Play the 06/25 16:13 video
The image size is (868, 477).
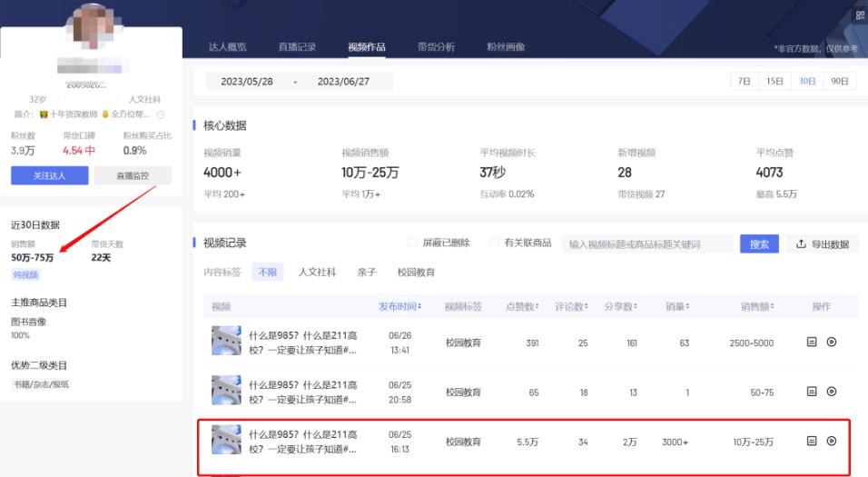[x=831, y=442]
